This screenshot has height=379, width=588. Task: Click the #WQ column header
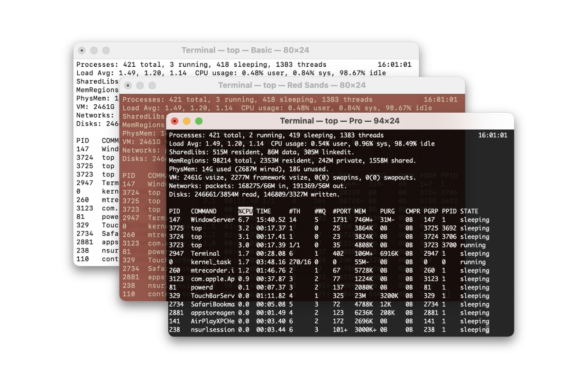pyautogui.click(x=320, y=211)
